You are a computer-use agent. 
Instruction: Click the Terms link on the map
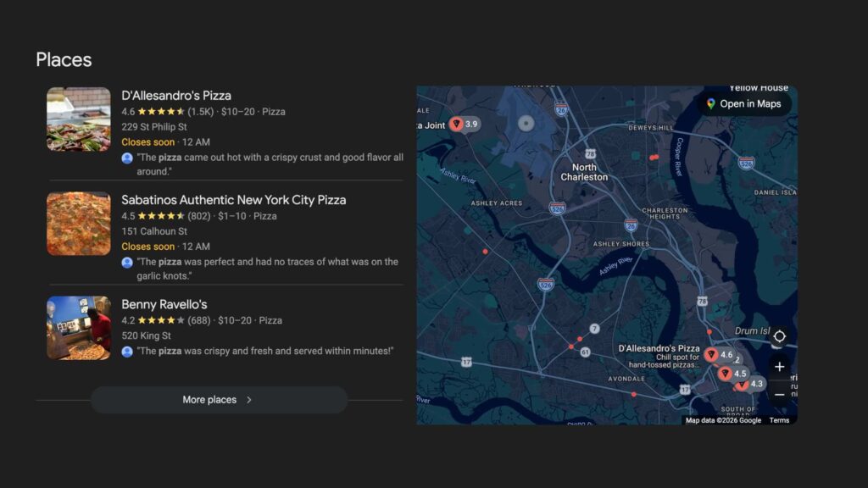[x=779, y=419]
